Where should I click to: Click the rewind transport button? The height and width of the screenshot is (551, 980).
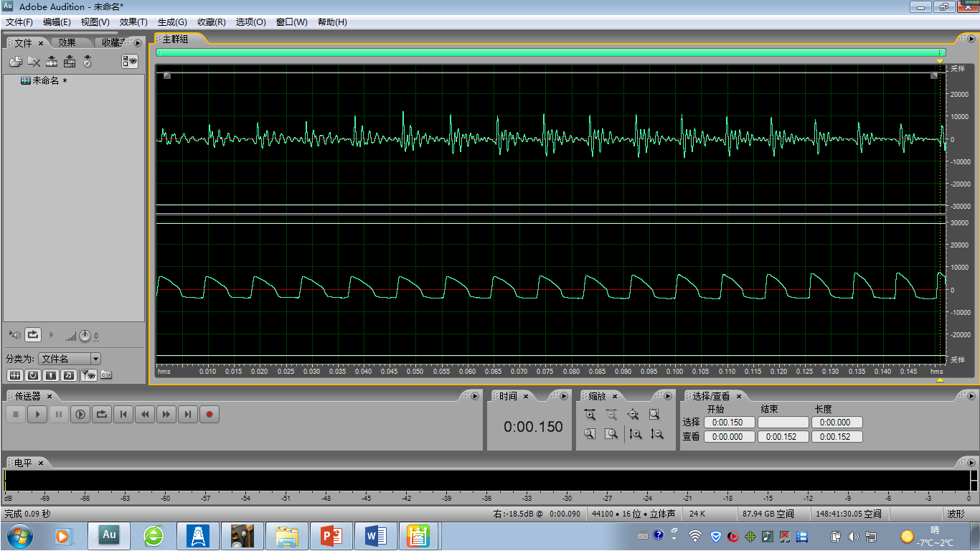click(145, 414)
